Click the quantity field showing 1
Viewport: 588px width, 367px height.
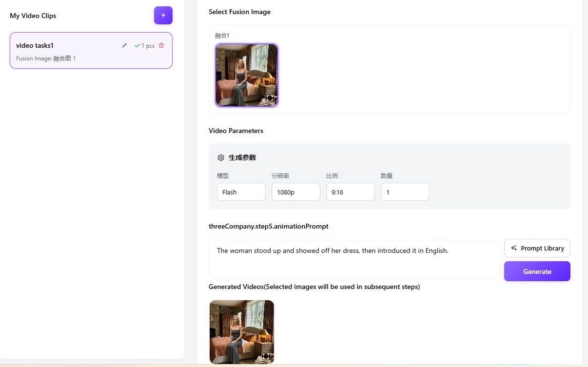click(405, 192)
